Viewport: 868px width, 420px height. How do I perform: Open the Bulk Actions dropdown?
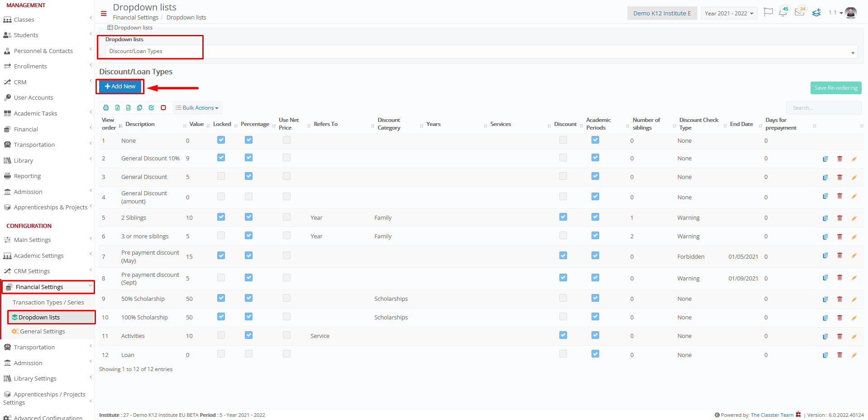[x=197, y=108]
